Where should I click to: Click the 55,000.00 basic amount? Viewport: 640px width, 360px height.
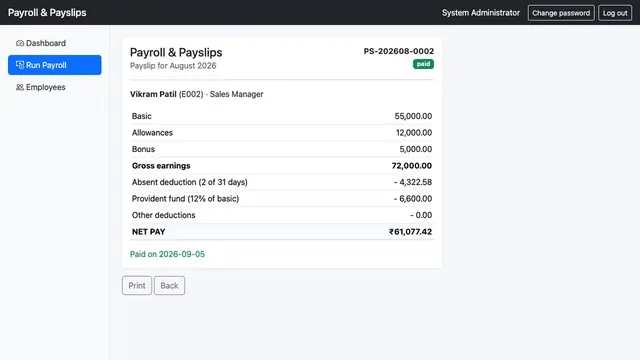[x=413, y=116]
